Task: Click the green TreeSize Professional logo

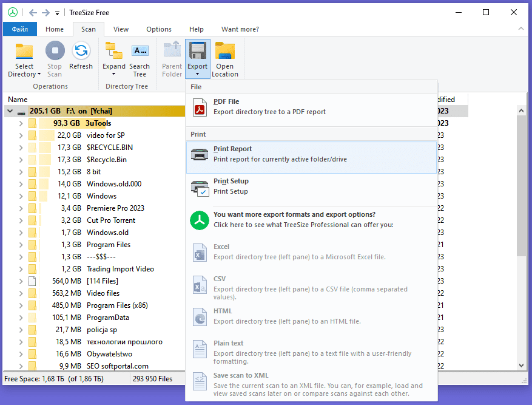Action: coord(200,220)
